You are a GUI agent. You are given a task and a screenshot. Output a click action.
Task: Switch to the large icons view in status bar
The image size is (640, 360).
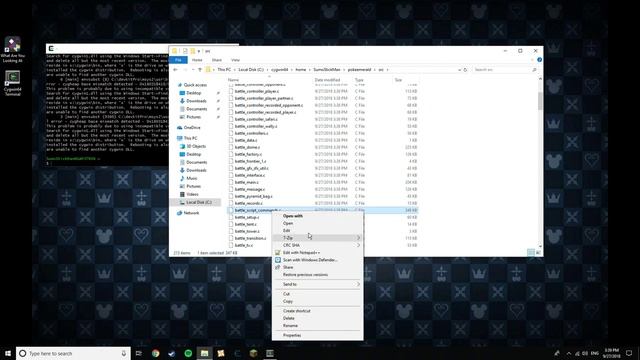(538, 253)
